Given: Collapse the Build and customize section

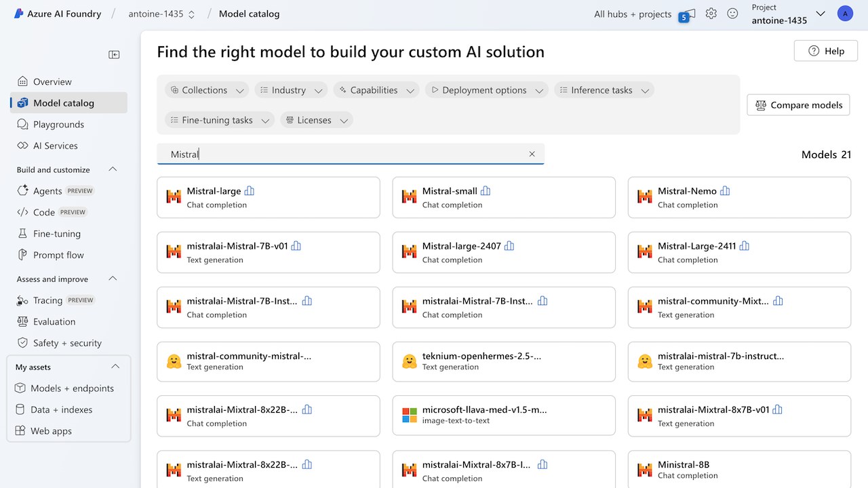Looking at the screenshot, I should click(x=113, y=169).
